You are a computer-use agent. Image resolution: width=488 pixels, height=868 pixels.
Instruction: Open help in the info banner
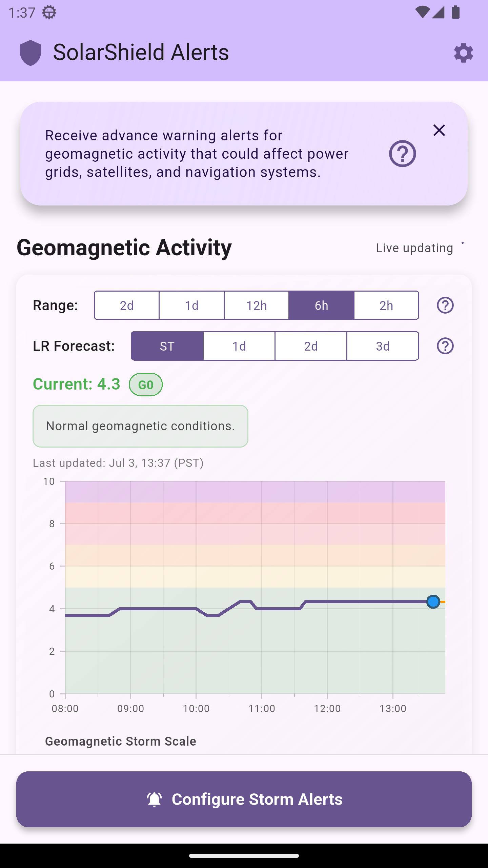402,154
